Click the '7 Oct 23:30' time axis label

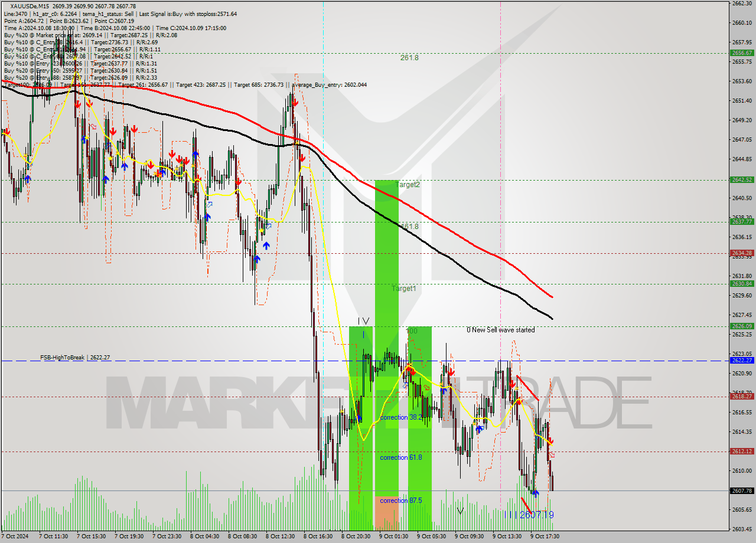[x=167, y=537]
